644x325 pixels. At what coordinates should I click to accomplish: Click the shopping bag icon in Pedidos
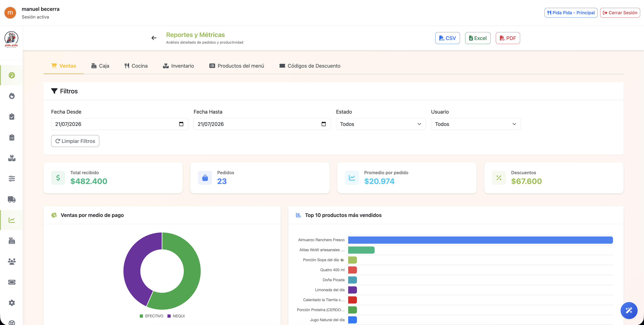pyautogui.click(x=205, y=178)
